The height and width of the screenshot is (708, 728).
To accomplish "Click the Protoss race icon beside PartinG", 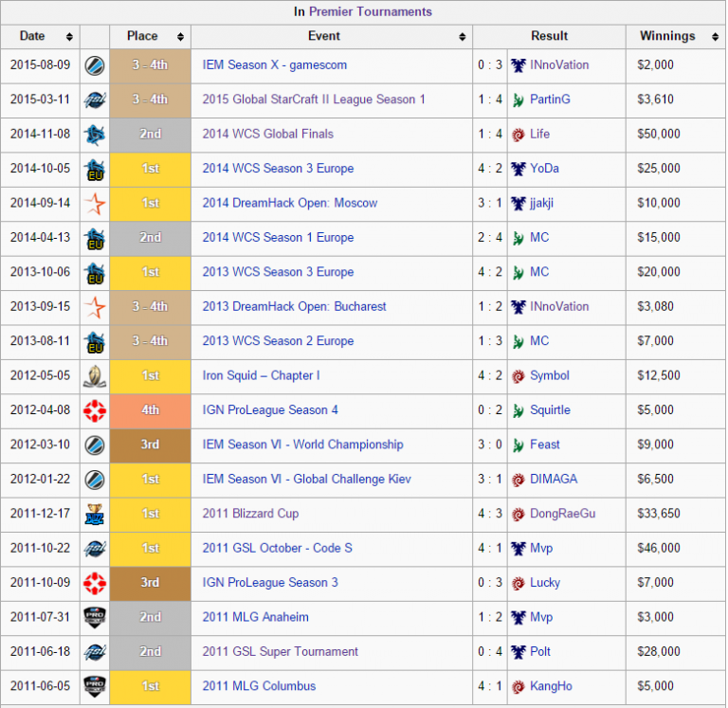I will [518, 100].
